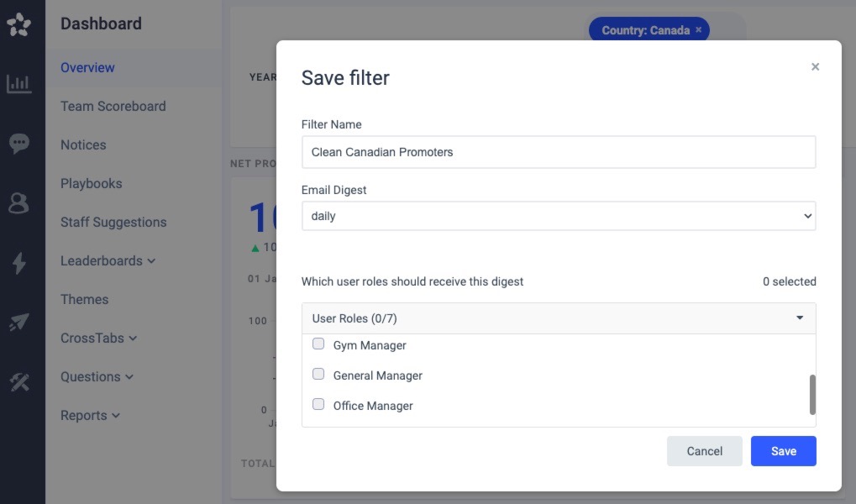Open the tools settings icon in sidebar
This screenshot has height=504, width=856.
click(18, 382)
